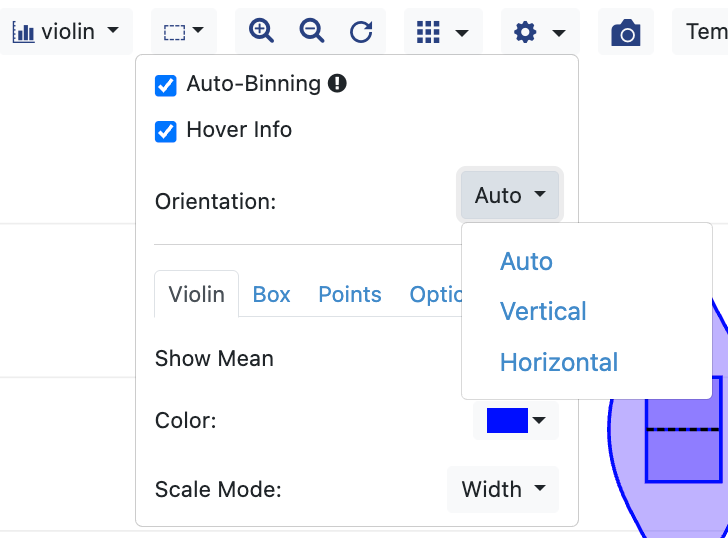Screen dimensions: 728x538
Task: Click the Auto-Binning info icon
Action: (x=337, y=84)
